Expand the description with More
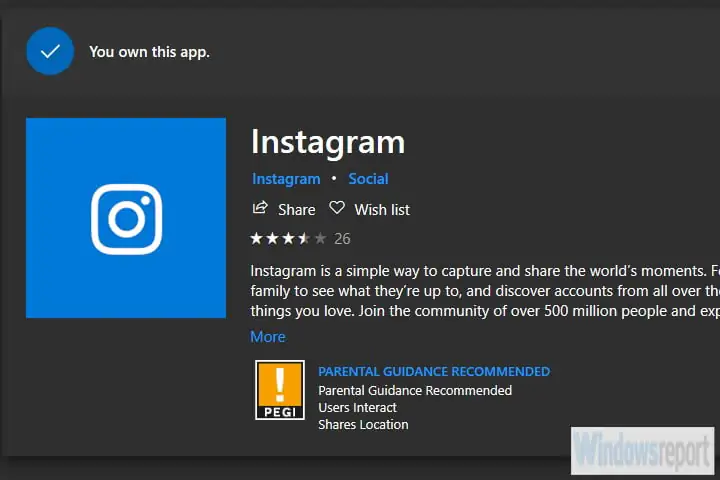The image size is (720, 480). click(267, 337)
